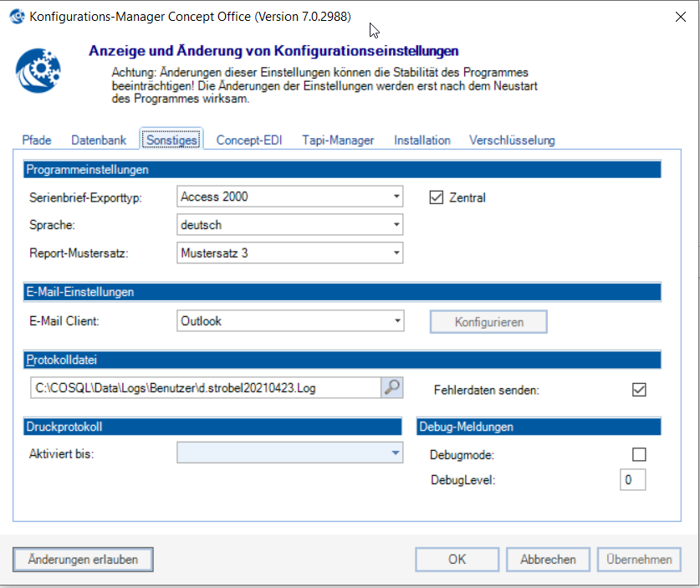The width and height of the screenshot is (700, 588).
Task: Toggle the Zentral checkbox
Action: click(x=435, y=197)
